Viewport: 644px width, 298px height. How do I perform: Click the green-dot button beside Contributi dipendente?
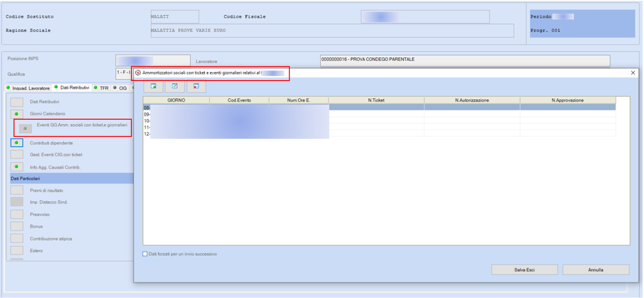pos(17,143)
